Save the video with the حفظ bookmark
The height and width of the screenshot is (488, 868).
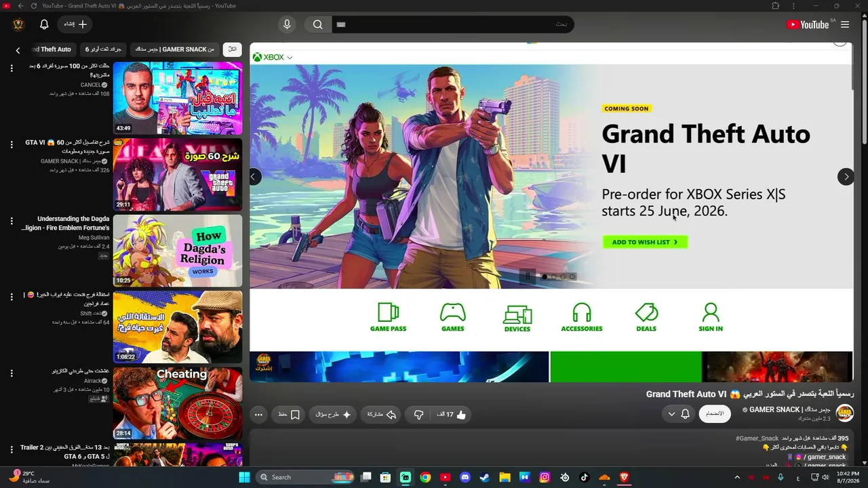(289, 414)
